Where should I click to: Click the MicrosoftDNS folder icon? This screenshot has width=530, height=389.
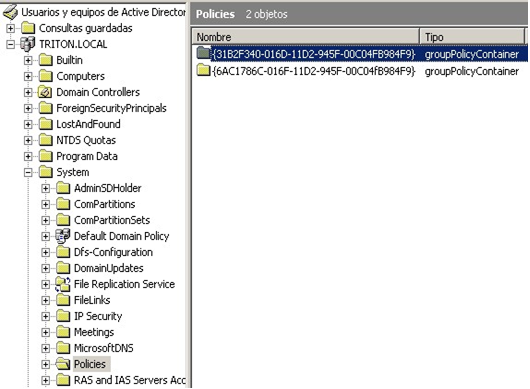tap(63, 348)
